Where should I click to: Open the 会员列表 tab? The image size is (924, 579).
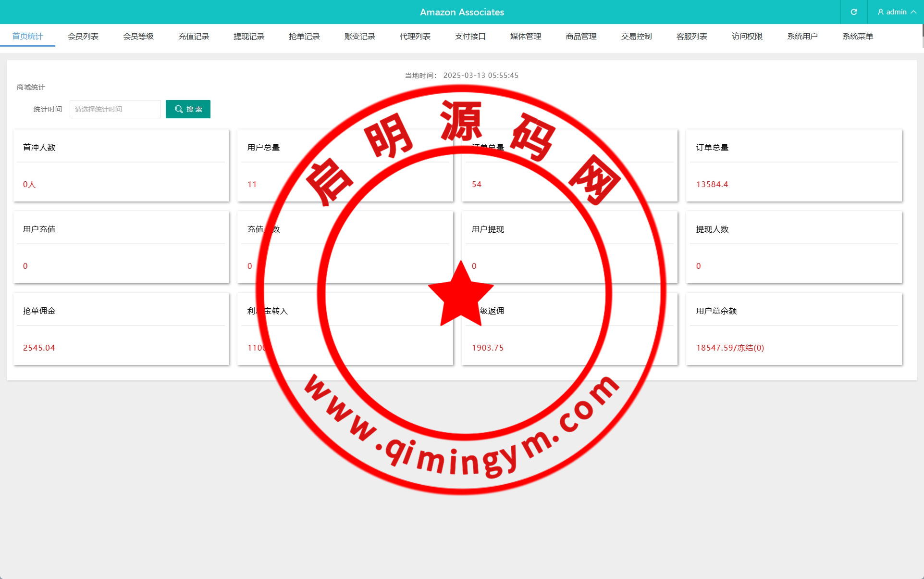pyautogui.click(x=83, y=37)
